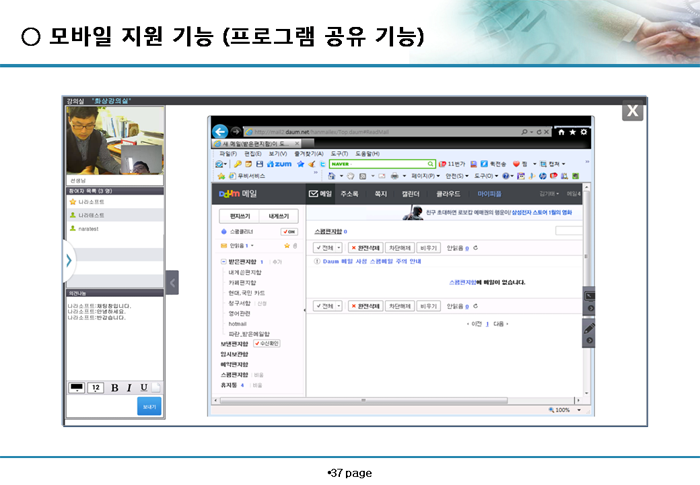This screenshot has height=485, width=700.
Task: Toggle the 수신확인 checkbox button
Action: click(267, 343)
